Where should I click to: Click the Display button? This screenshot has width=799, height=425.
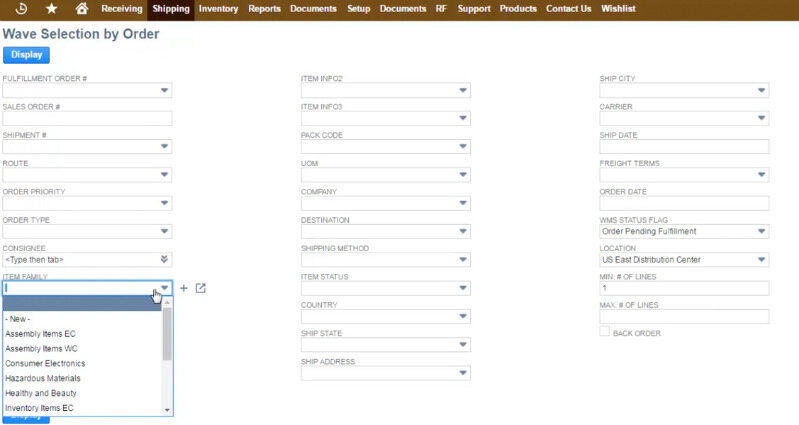coord(26,54)
